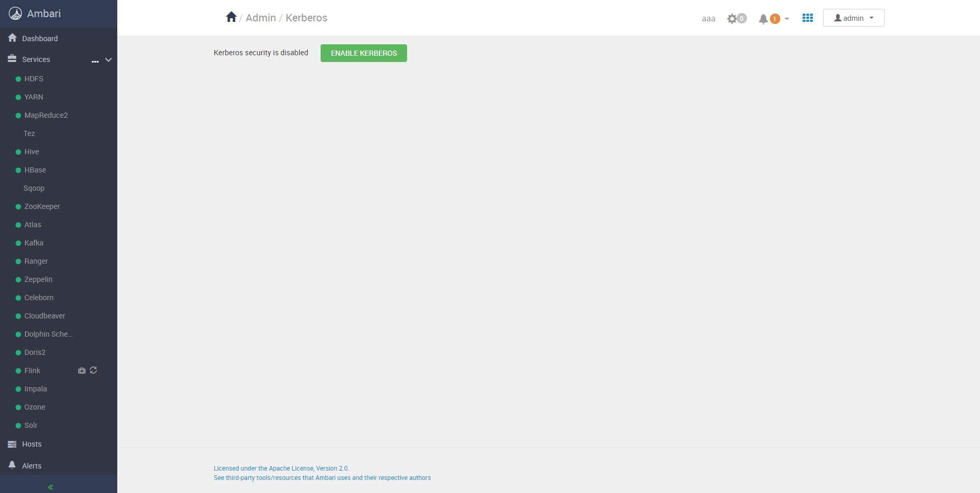Open the Kafka service
This screenshot has width=980, height=493.
click(x=34, y=243)
